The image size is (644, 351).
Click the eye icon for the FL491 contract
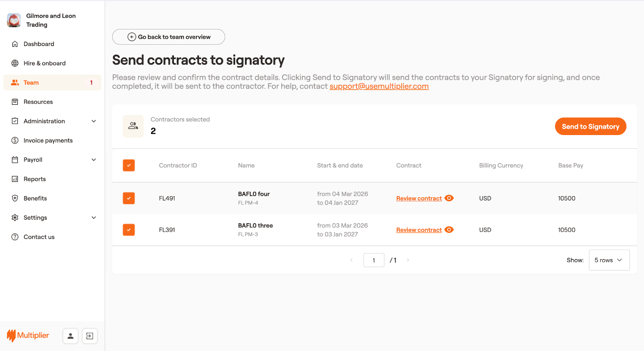click(x=449, y=198)
